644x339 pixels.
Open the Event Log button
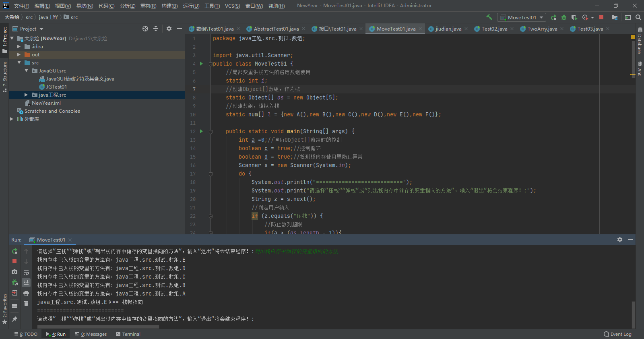617,334
